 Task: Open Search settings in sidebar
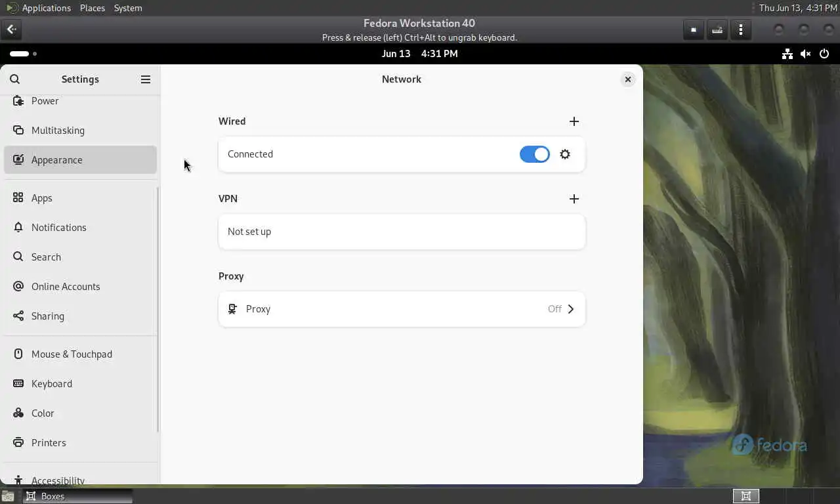pyautogui.click(x=81, y=257)
